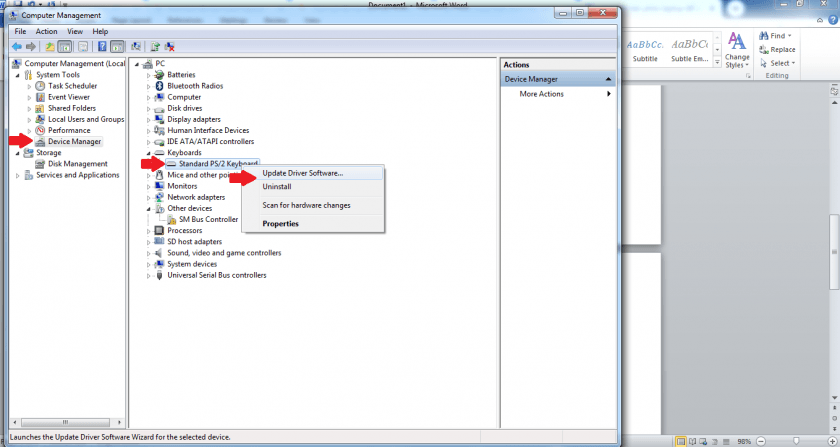Click Replace in Word's Editing group

click(782, 49)
